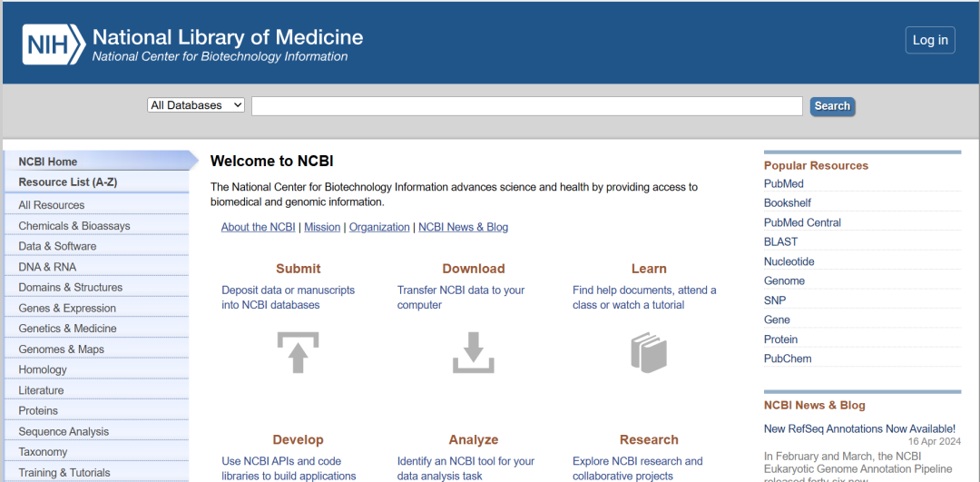Open Bookshelf in Popular Resources

[x=788, y=203]
